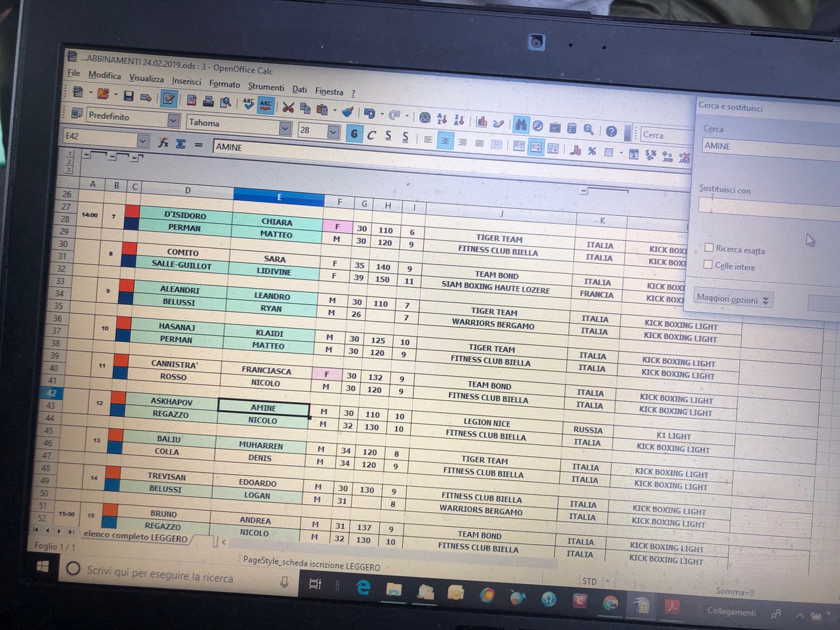
Task: Click the Sort Ascending icon
Action: click(442, 119)
